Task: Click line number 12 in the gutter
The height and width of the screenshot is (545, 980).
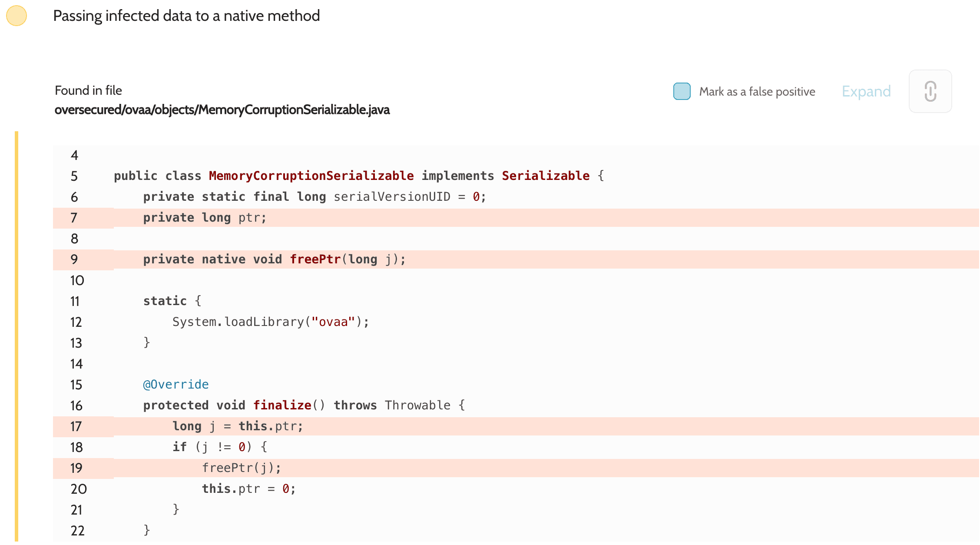Action: tap(76, 322)
